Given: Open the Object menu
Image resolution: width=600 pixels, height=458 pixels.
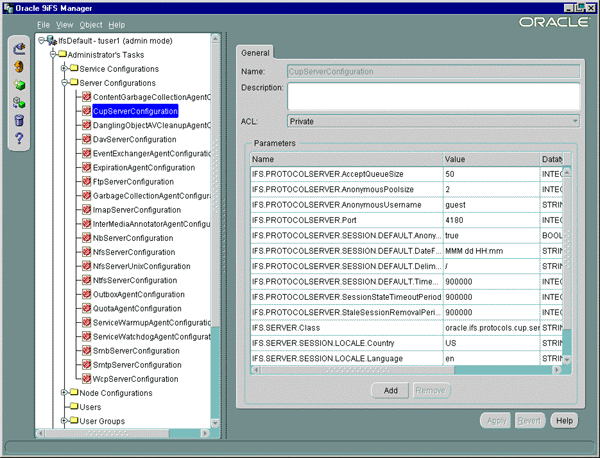Looking at the screenshot, I should 91,25.
